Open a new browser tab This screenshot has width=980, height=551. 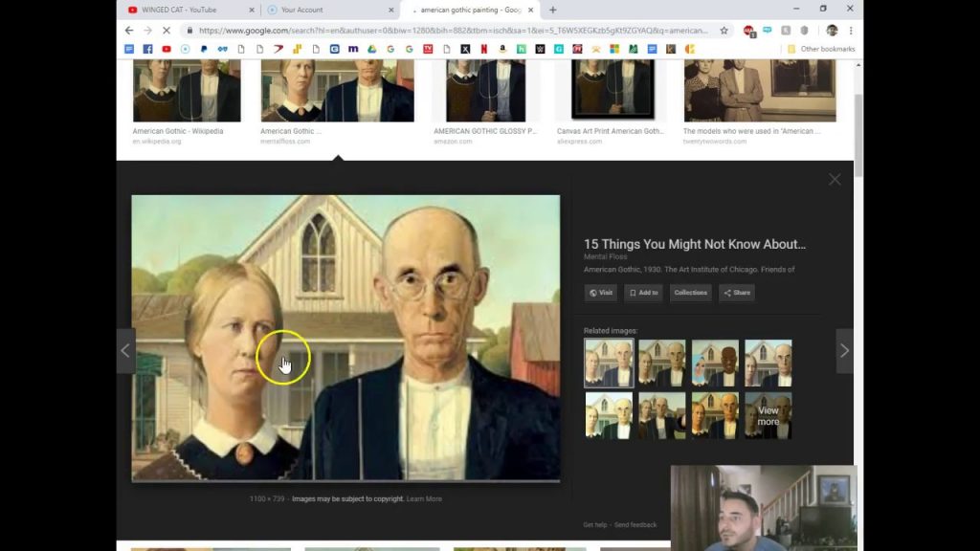point(552,10)
